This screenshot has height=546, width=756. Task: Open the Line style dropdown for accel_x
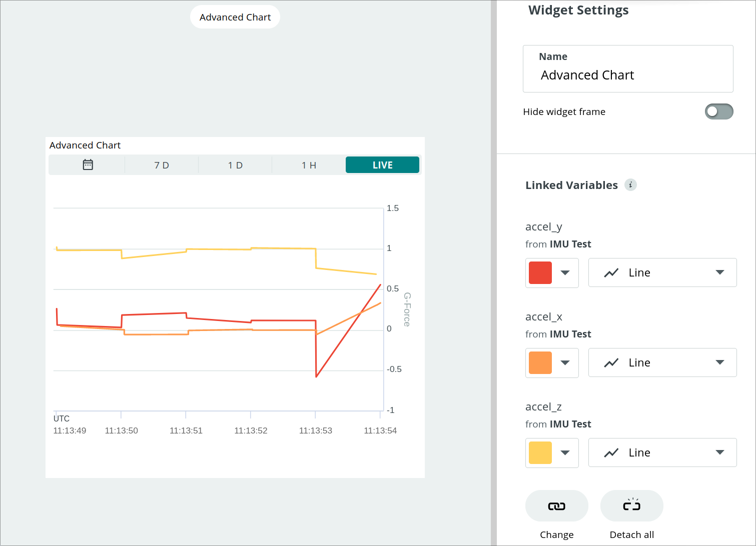click(719, 362)
